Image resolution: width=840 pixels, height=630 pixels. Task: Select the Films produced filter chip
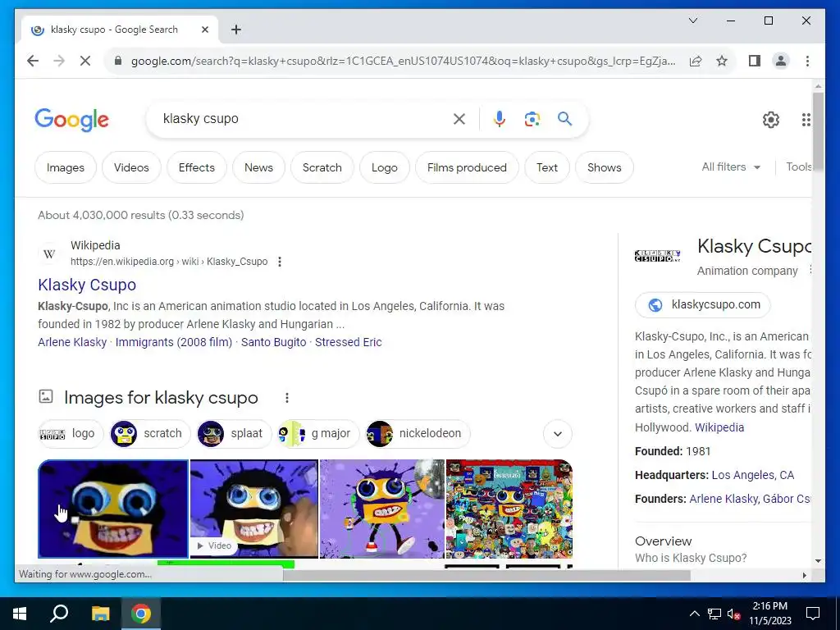467,167
